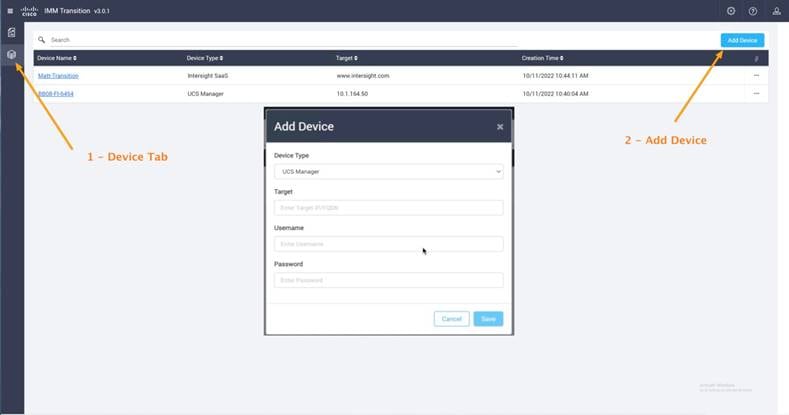
Task: Open the actions menu for the UCS Manager row
Action: (756, 94)
